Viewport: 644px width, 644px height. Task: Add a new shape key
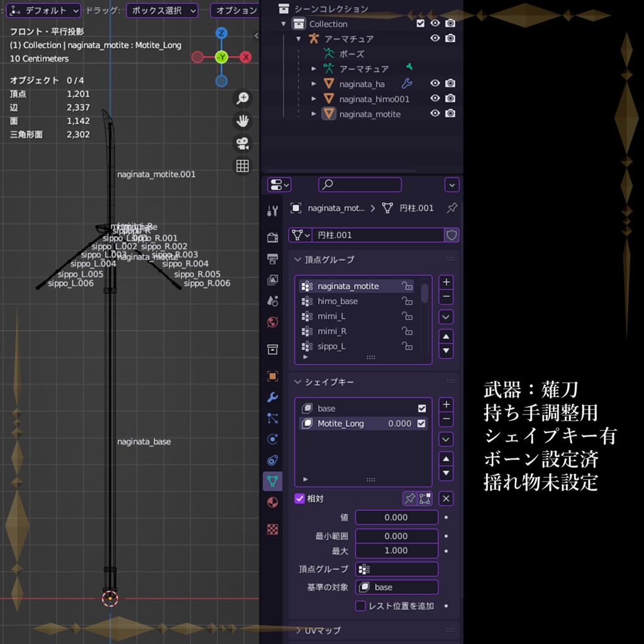click(x=446, y=404)
